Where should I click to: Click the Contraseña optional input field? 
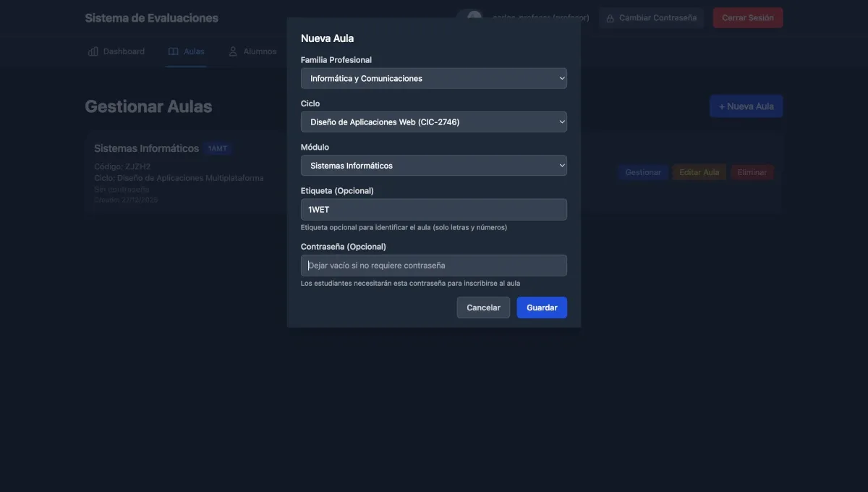tap(434, 263)
